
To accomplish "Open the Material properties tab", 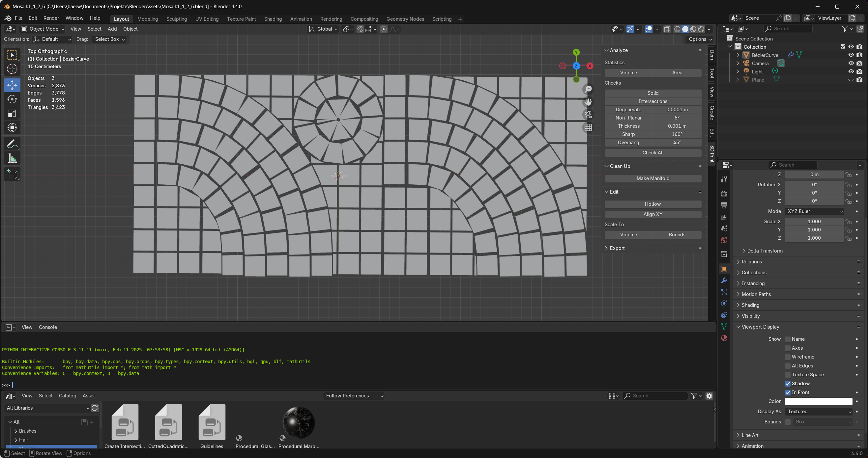I will tap(724, 338).
